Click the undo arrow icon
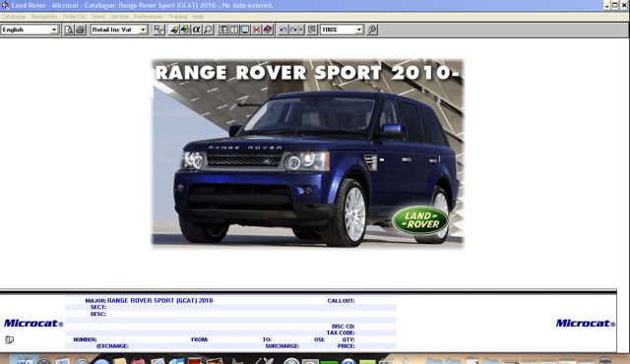 (283, 30)
